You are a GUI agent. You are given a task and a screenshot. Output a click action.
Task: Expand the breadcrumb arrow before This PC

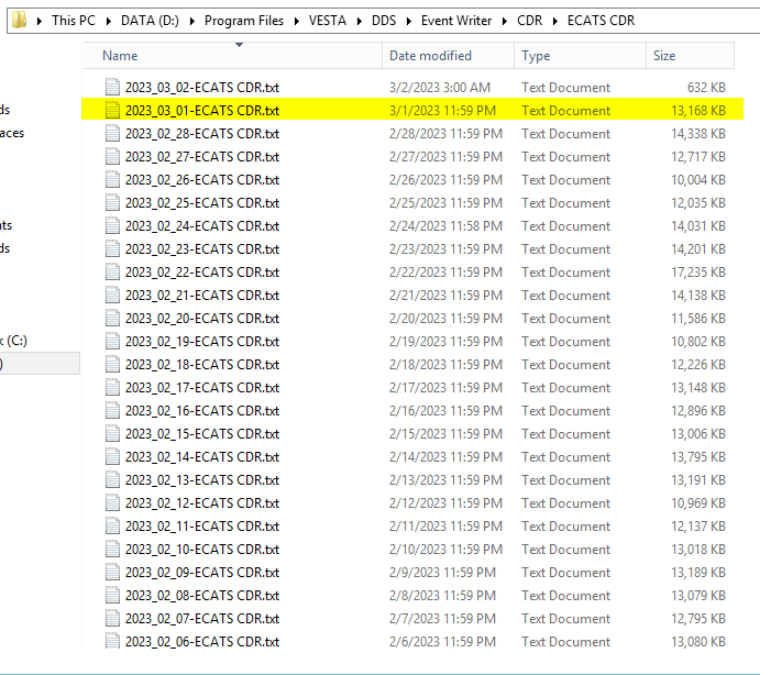pyautogui.click(x=39, y=21)
